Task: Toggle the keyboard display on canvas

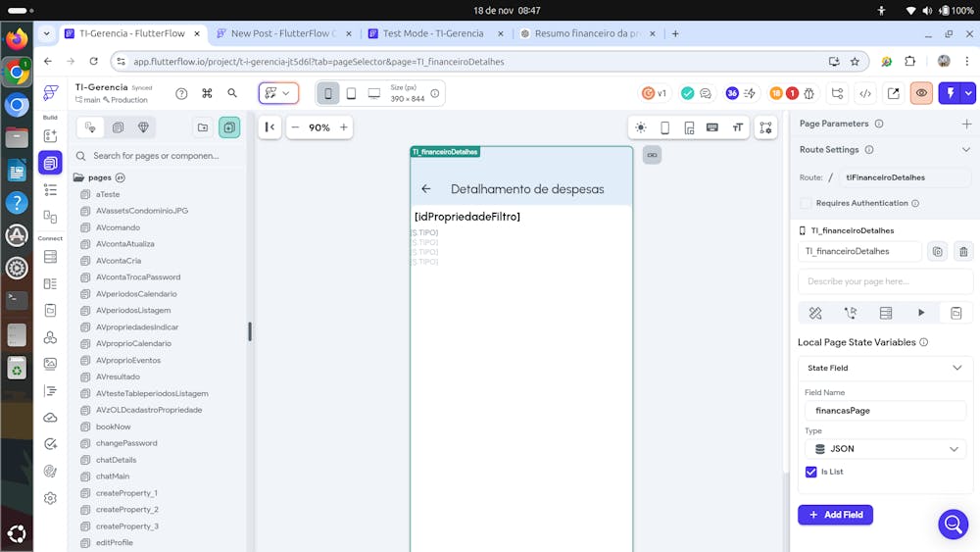Action: [711, 127]
